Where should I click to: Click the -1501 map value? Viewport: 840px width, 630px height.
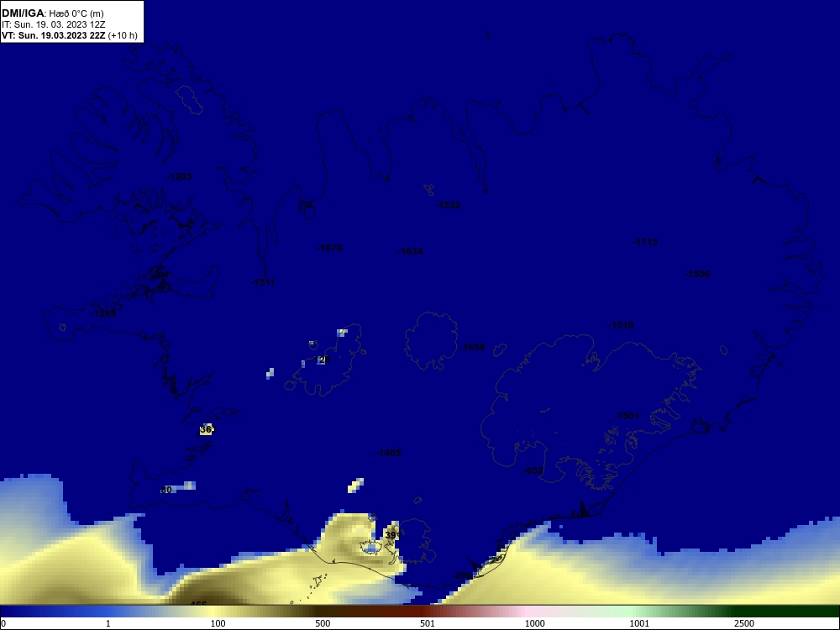[x=627, y=416]
